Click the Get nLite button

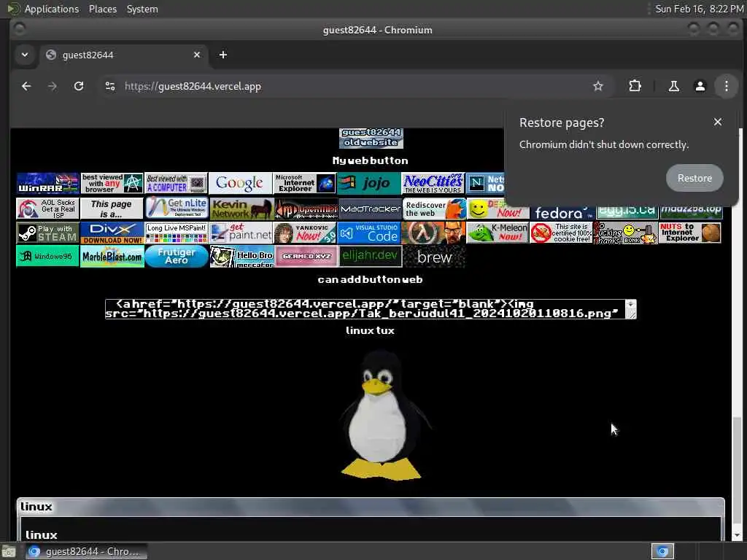176,209
